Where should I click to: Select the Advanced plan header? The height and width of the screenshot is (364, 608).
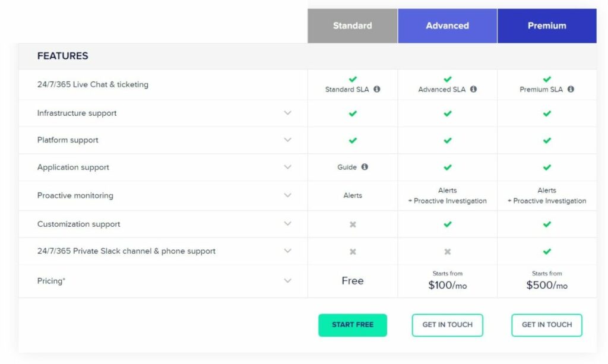448,26
